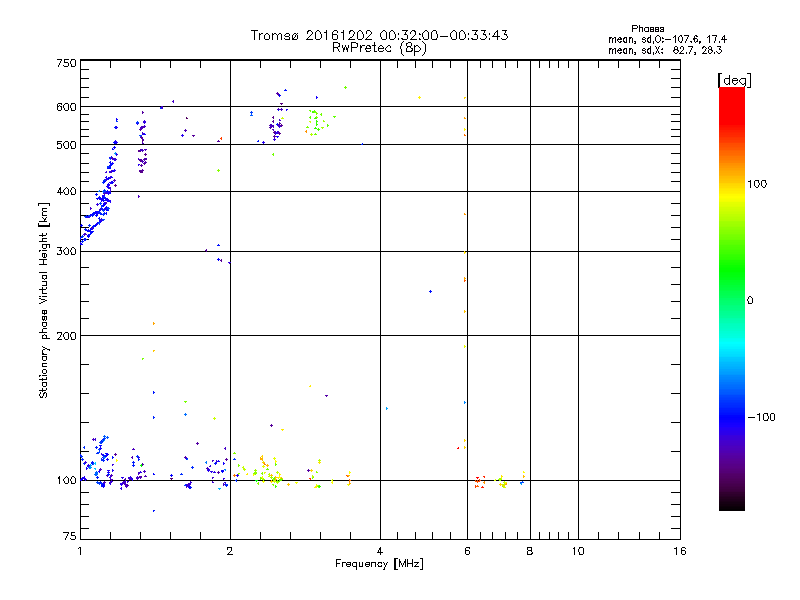Click the y-axis label '750'
The width and height of the screenshot is (800, 600).
click(x=66, y=63)
